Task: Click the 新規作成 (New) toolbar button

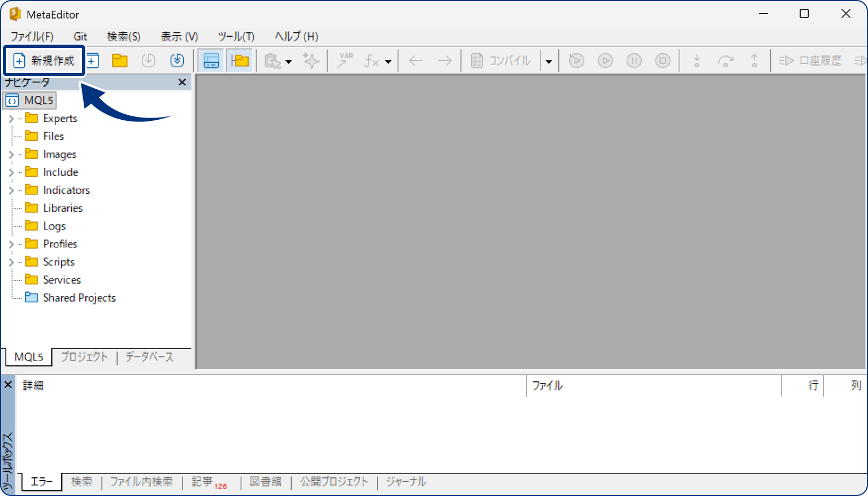Action: click(x=44, y=60)
